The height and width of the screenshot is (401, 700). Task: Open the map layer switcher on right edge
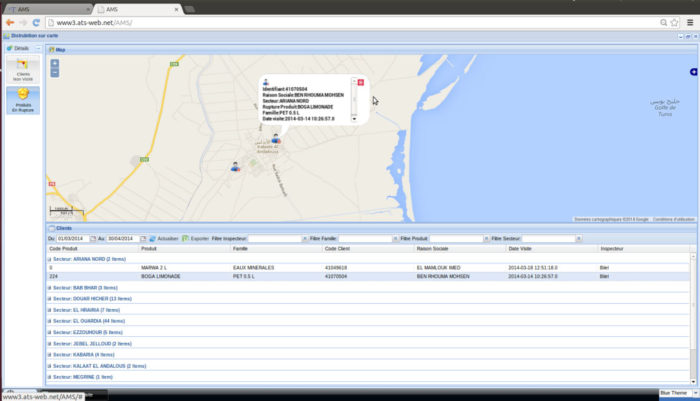[x=693, y=72]
